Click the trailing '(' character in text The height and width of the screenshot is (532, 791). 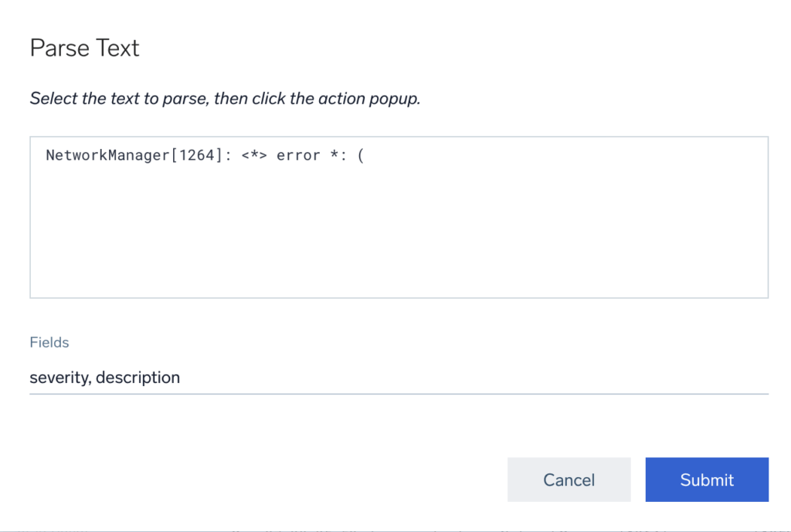(x=360, y=155)
